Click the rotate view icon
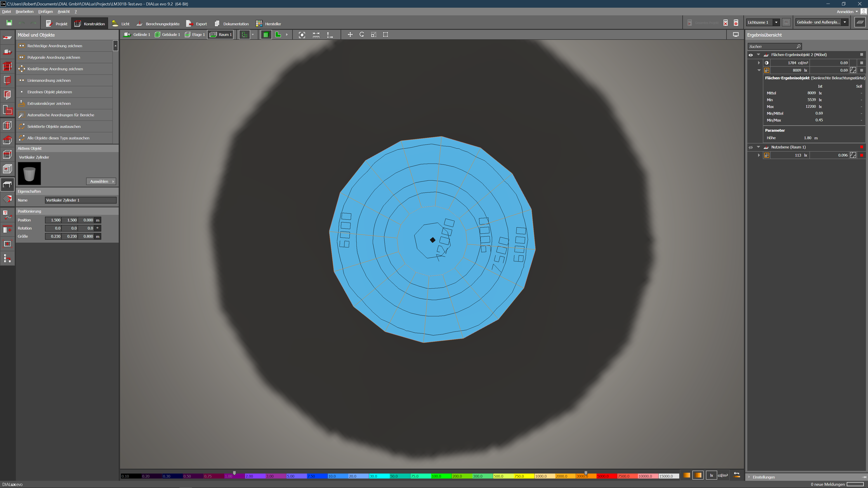 pos(362,35)
